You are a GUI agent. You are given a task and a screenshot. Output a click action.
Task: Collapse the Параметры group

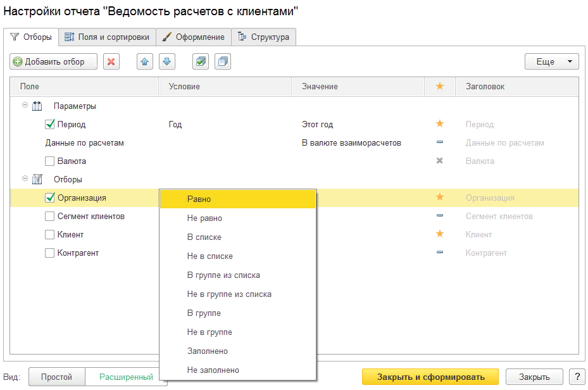click(x=25, y=106)
